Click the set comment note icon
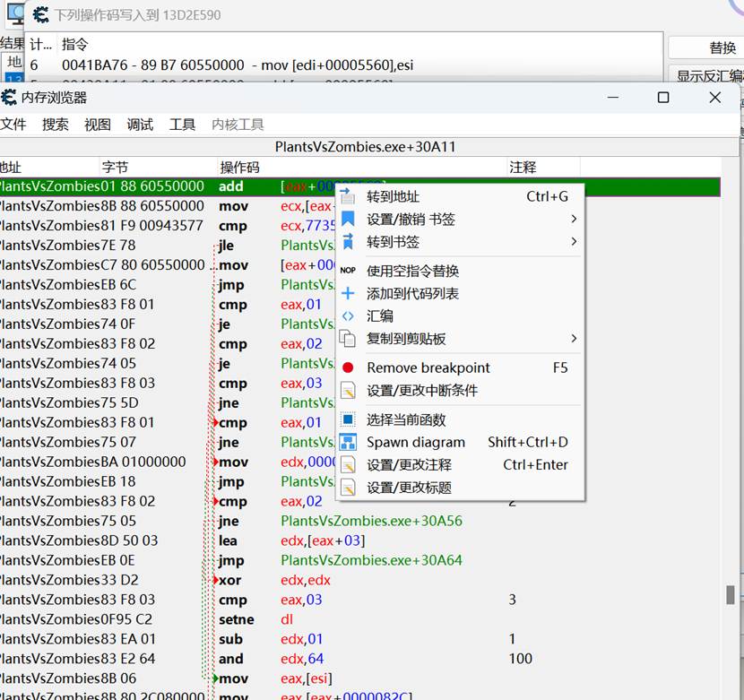Viewport: 744px width, 700px height. pyautogui.click(x=348, y=464)
